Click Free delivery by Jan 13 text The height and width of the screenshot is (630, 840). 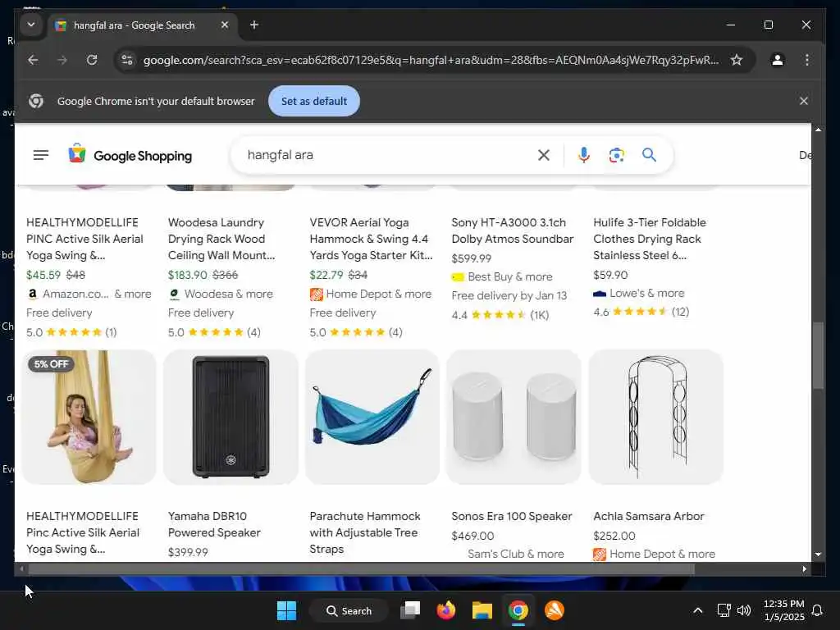click(x=509, y=295)
